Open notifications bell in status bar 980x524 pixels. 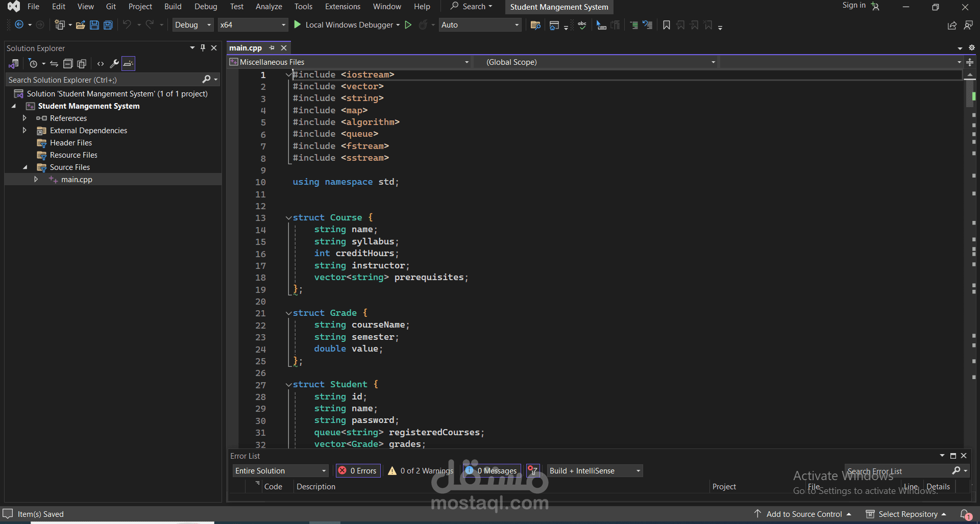[x=965, y=514]
